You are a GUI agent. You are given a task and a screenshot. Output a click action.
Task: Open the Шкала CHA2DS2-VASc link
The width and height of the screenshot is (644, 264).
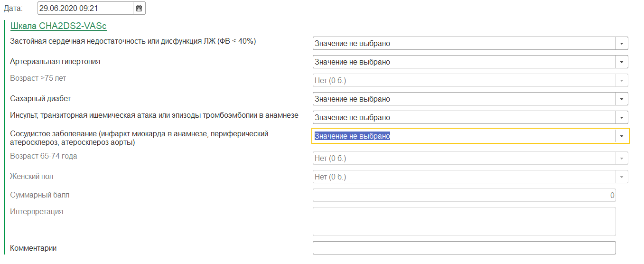pyautogui.click(x=58, y=27)
